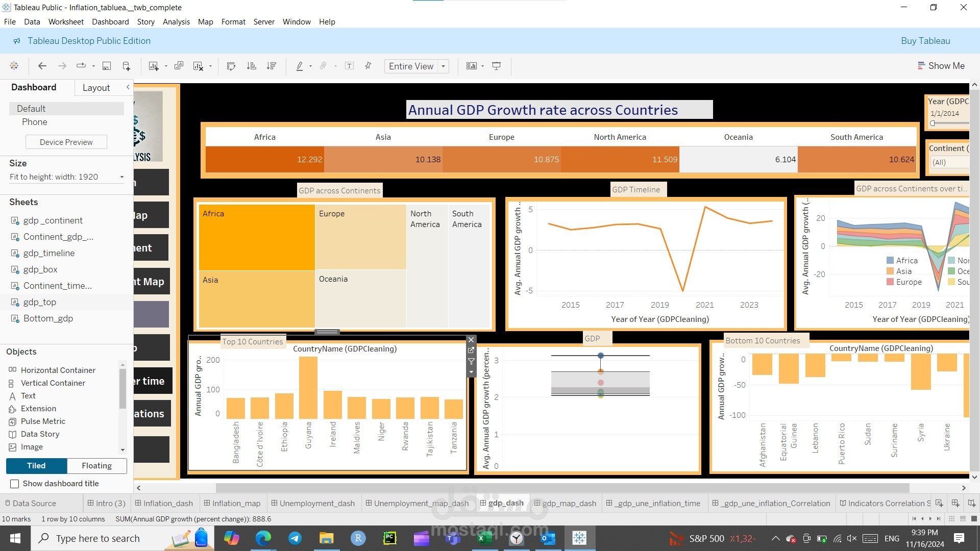Select the Highlight pen toolbar icon
Viewport: 980px width, 551px height.
301,66
